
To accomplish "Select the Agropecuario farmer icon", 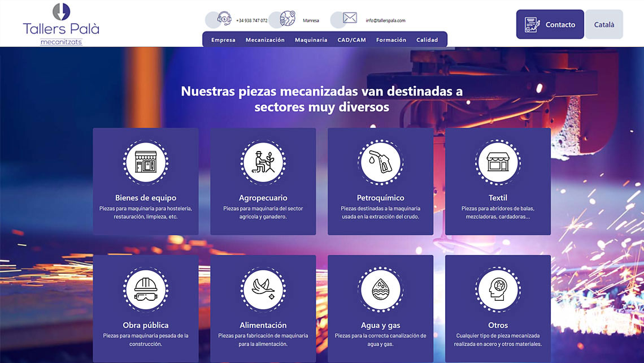I will [x=263, y=162].
